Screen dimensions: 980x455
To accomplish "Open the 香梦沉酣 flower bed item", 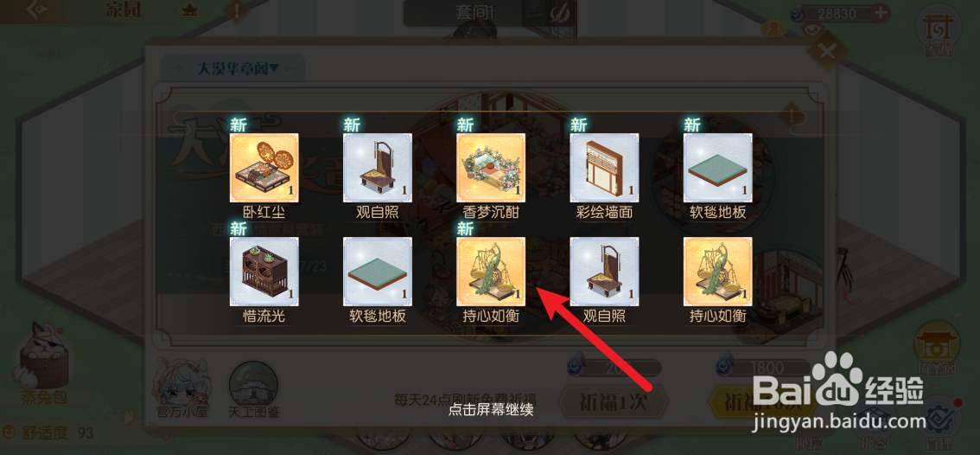I will [x=491, y=167].
